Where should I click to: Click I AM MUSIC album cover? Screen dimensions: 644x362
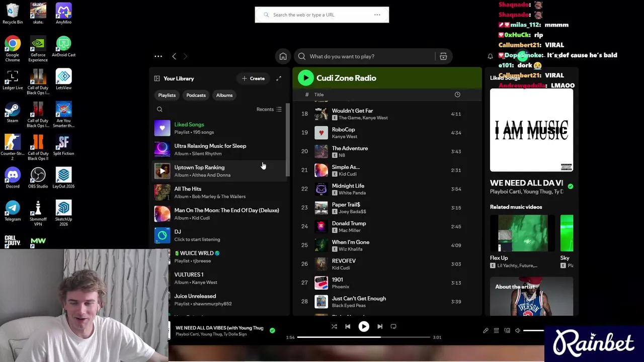tap(531, 130)
